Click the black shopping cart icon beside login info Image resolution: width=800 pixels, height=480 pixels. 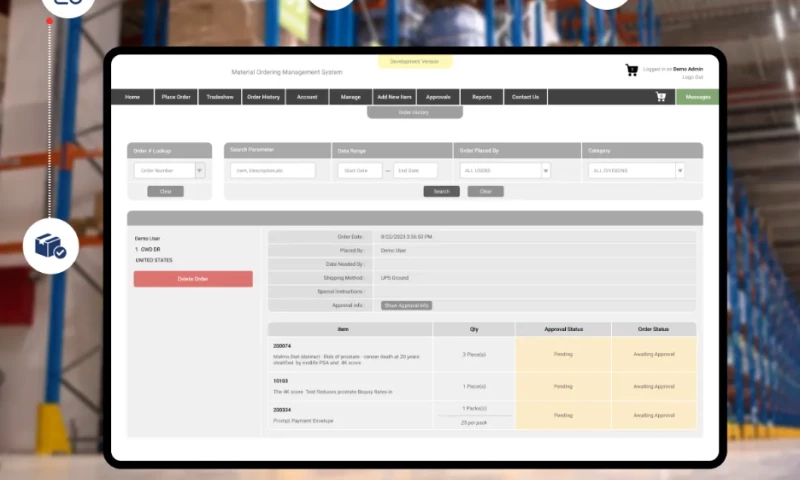click(x=632, y=70)
